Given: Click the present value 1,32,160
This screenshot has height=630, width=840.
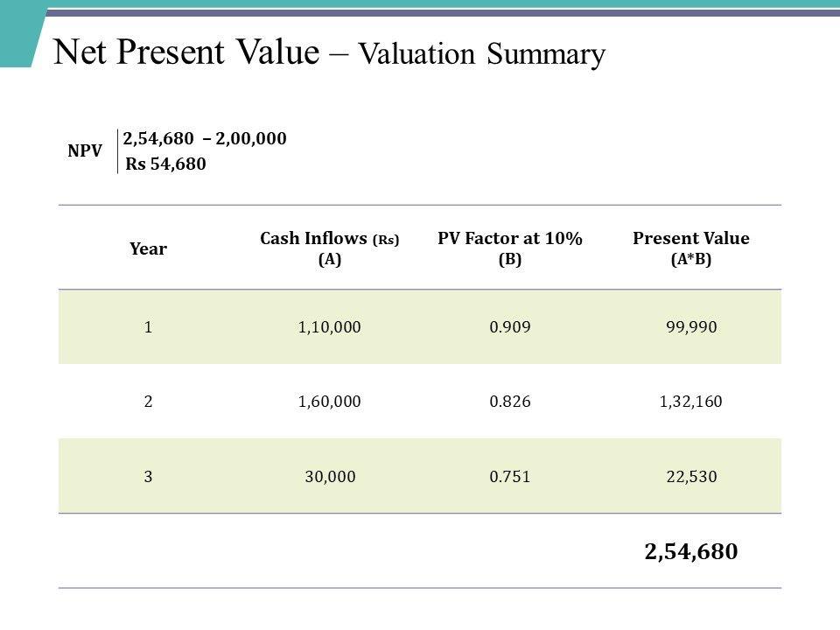Looking at the screenshot, I should click(x=690, y=401).
